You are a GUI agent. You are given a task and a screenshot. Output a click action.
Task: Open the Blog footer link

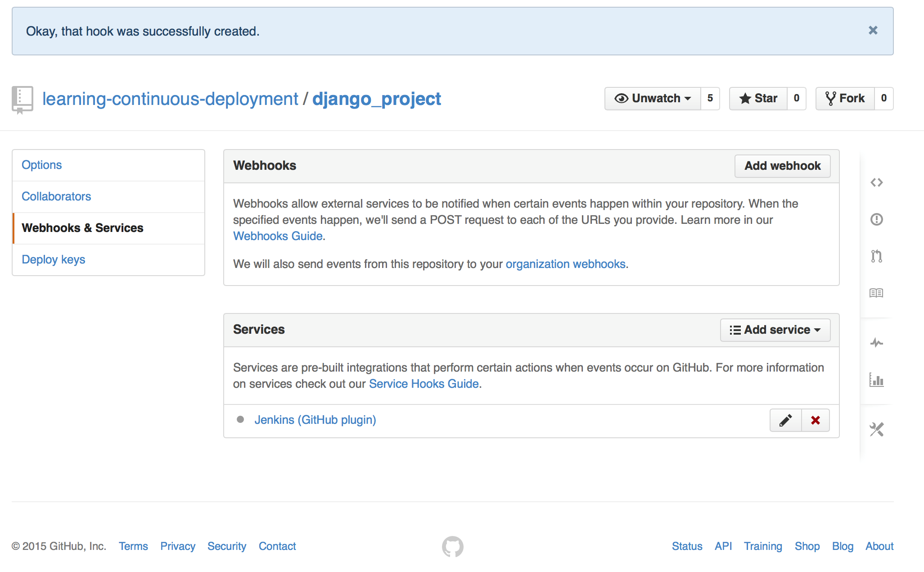coord(843,546)
